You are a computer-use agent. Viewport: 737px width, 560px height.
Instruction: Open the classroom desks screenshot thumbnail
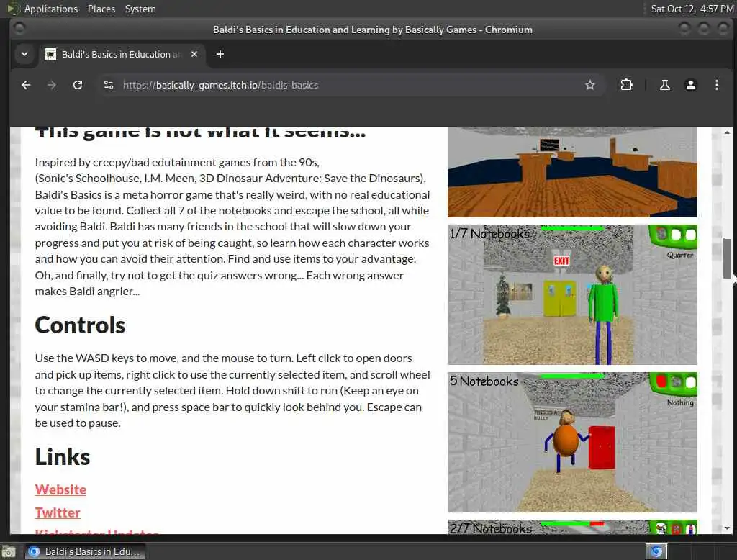pos(572,171)
